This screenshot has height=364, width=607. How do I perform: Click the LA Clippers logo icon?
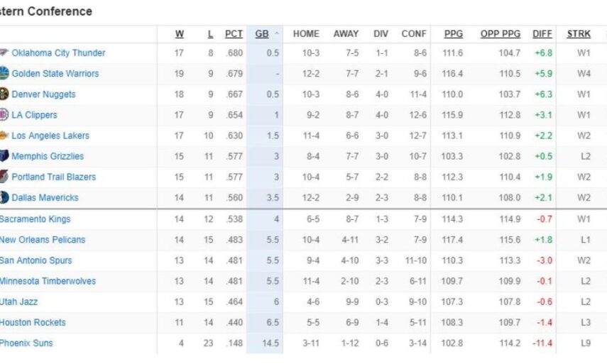(4, 115)
